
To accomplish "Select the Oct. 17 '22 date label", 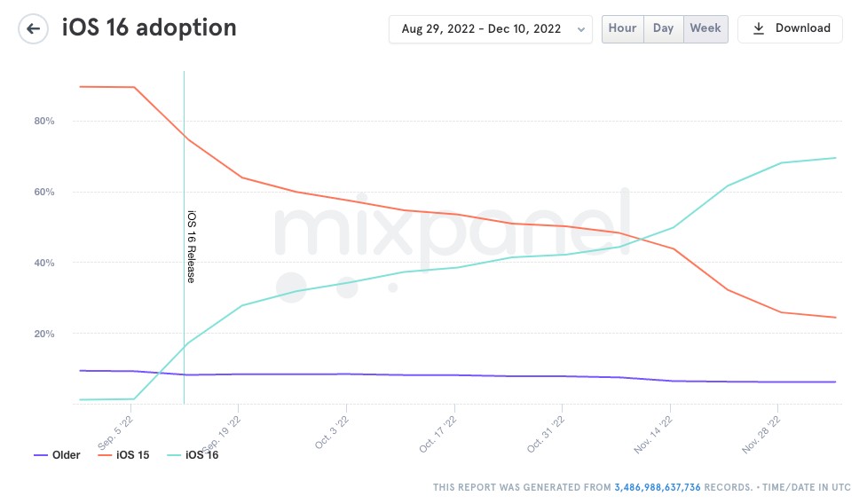I will [439, 434].
